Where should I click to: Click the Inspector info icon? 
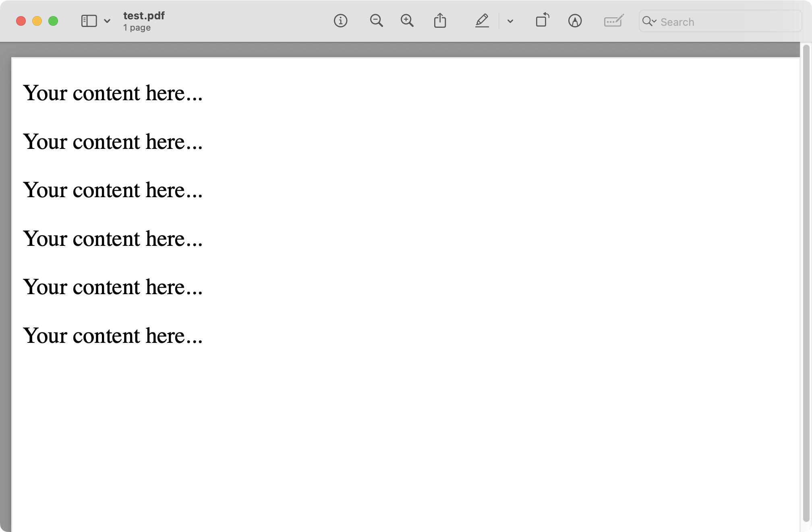[x=340, y=21]
